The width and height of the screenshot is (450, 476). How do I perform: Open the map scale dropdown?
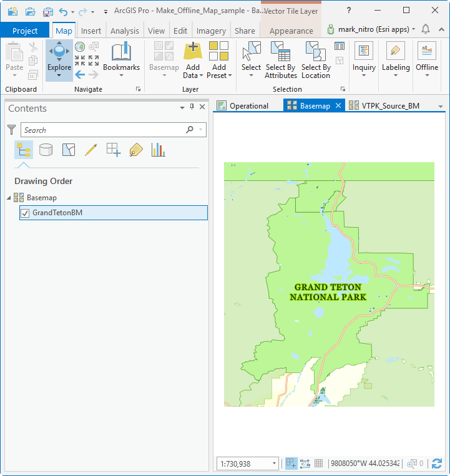274,464
